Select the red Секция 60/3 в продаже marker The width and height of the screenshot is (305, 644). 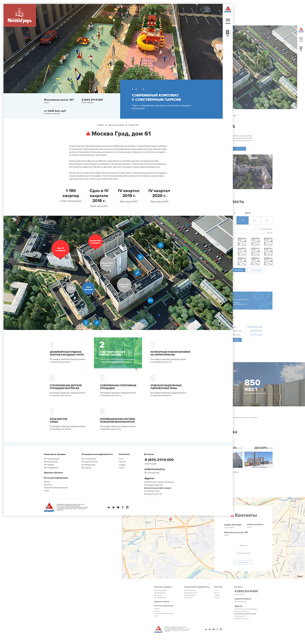[x=95, y=241]
